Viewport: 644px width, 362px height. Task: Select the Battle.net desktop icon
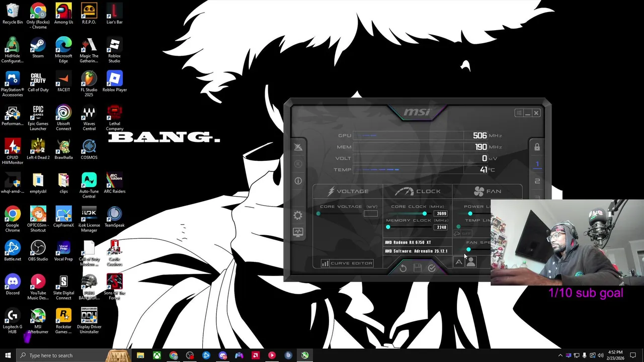tap(13, 251)
